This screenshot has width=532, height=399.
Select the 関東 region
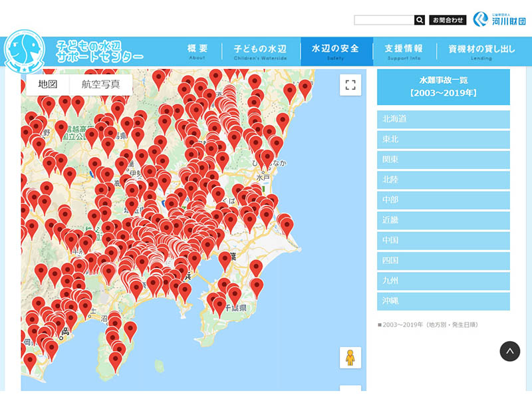click(x=443, y=160)
